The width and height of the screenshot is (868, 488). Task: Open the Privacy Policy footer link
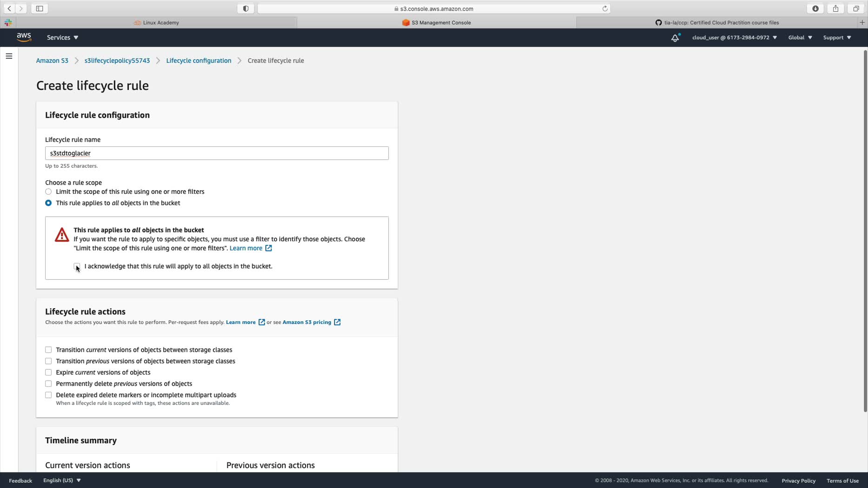tap(798, 481)
